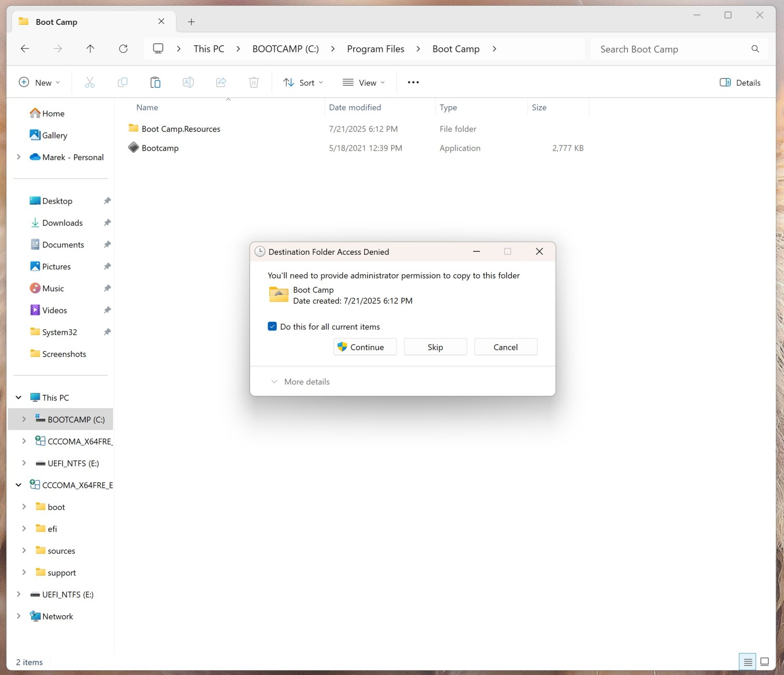
Task: Switch to large thumbnails view icon
Action: (764, 662)
